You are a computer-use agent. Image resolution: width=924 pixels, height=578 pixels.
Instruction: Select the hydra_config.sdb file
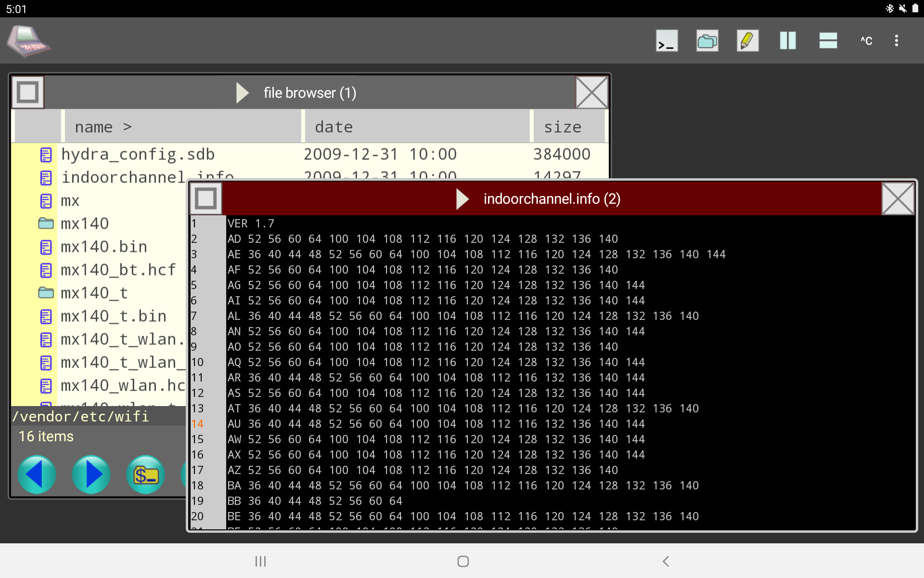pos(138,154)
